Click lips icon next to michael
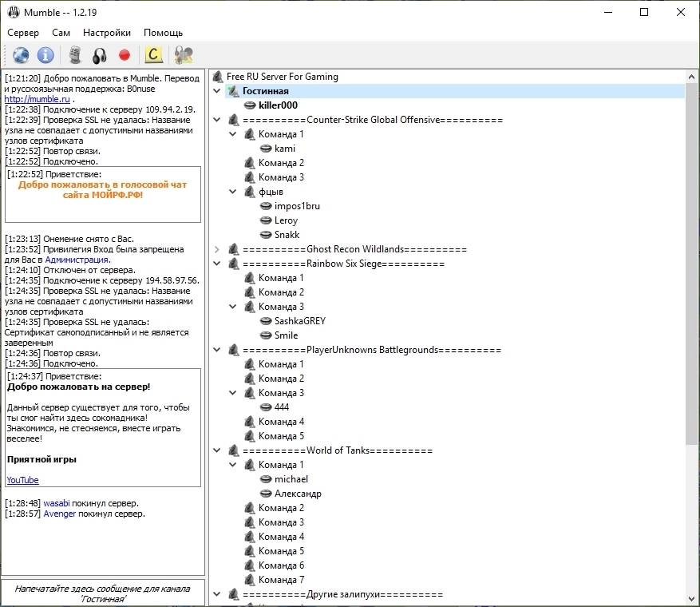700x607 pixels. pyautogui.click(x=266, y=479)
